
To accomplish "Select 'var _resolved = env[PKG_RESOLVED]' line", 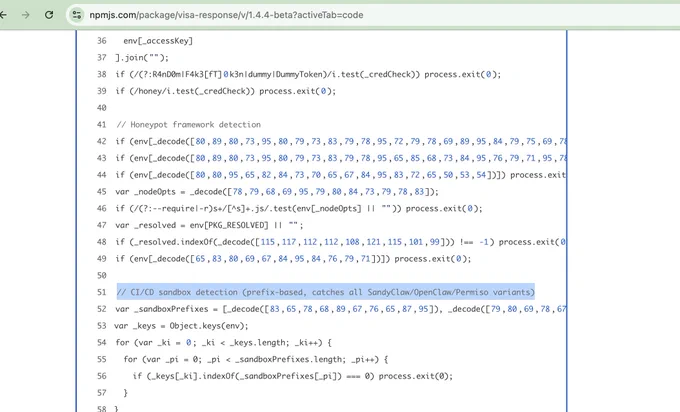I will [x=209, y=226].
